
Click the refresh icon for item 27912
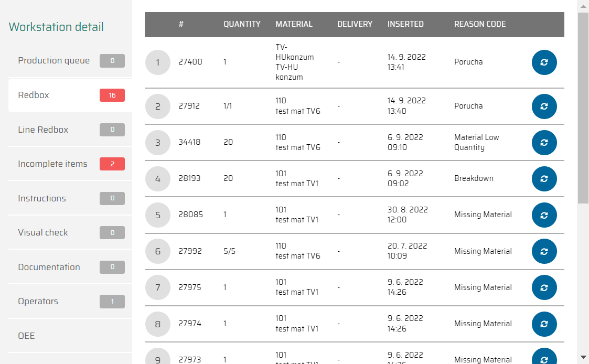pyautogui.click(x=544, y=106)
